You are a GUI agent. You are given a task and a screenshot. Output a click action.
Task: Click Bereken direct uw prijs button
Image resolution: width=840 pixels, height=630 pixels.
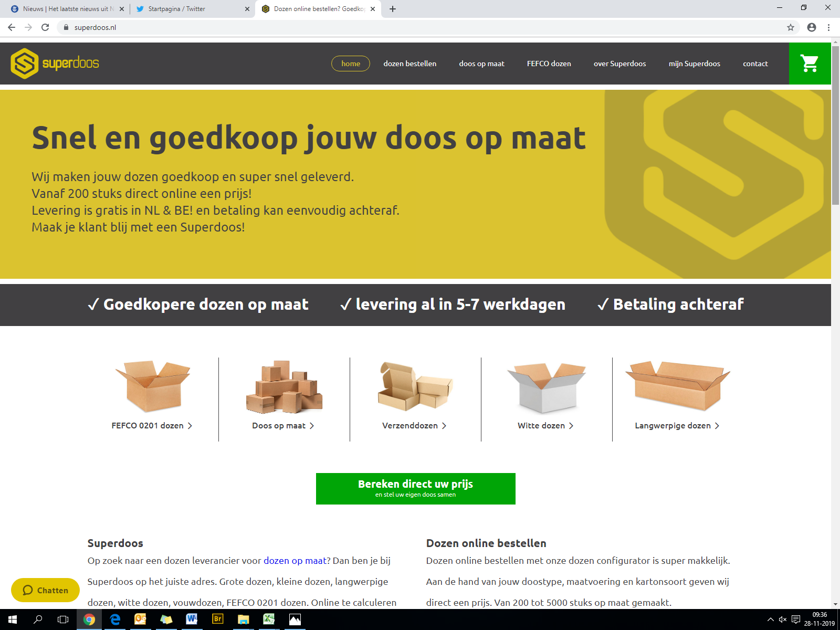pos(415,489)
